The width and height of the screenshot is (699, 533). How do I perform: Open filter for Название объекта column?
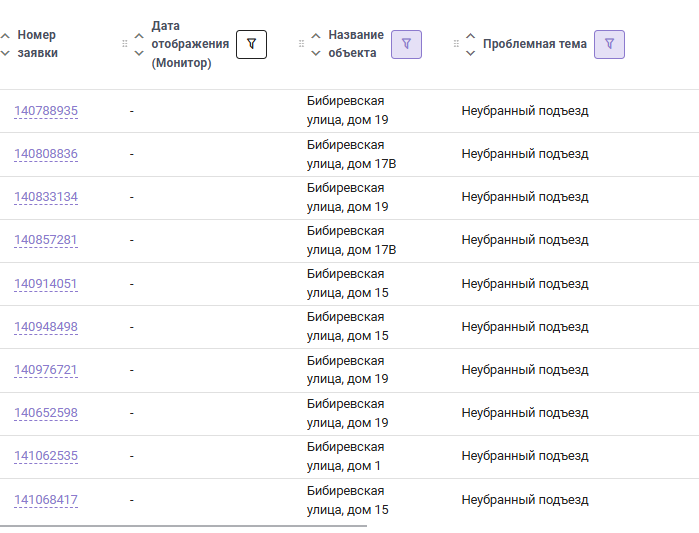click(x=406, y=44)
